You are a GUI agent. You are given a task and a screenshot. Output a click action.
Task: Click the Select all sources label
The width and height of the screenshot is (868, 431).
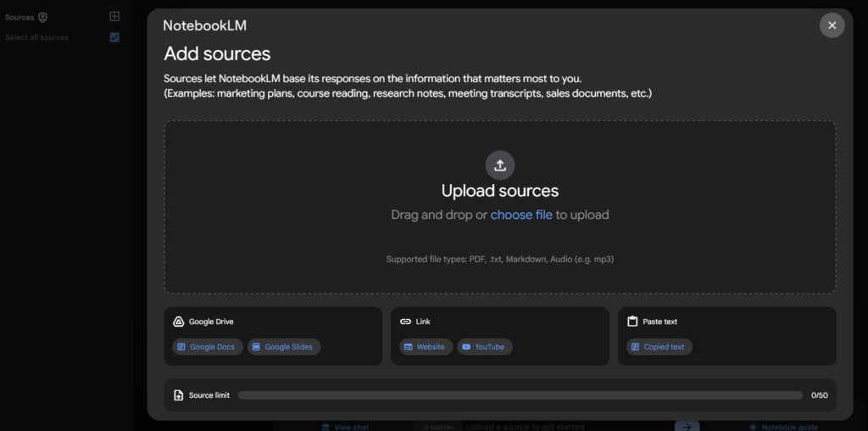(x=36, y=37)
